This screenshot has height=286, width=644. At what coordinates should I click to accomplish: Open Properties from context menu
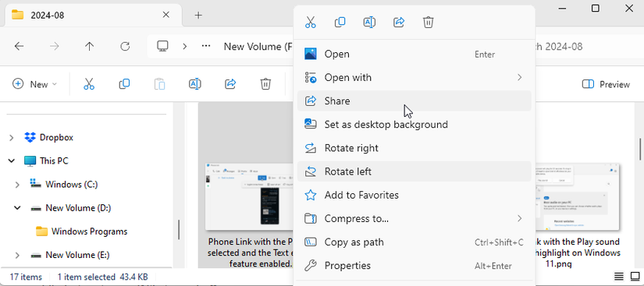pyautogui.click(x=415, y=266)
